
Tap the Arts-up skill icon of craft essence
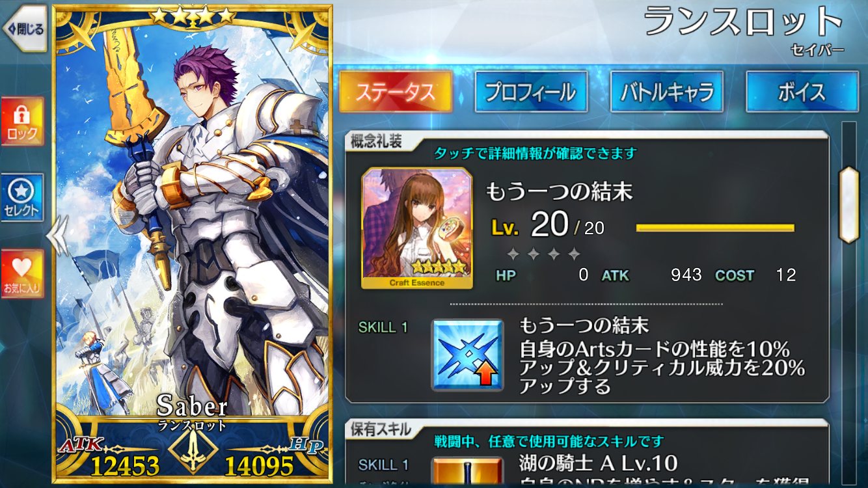tap(468, 355)
